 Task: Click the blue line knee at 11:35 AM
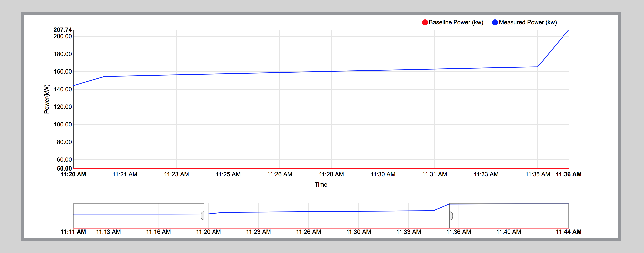click(x=537, y=67)
